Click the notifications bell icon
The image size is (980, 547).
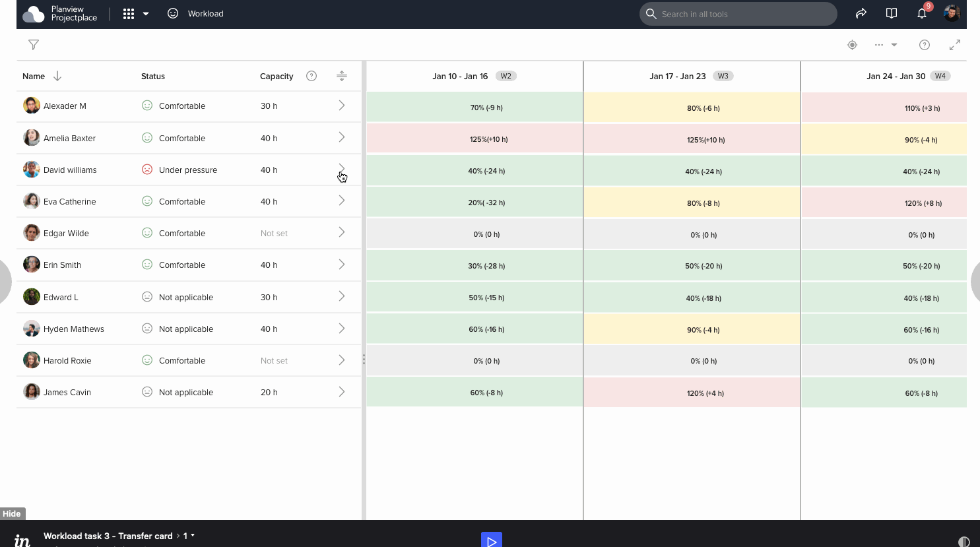922,14
